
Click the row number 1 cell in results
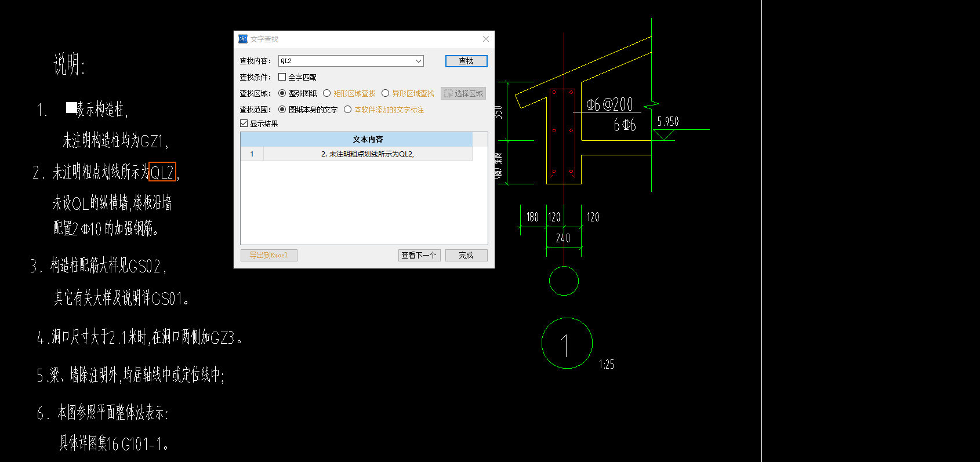click(252, 154)
